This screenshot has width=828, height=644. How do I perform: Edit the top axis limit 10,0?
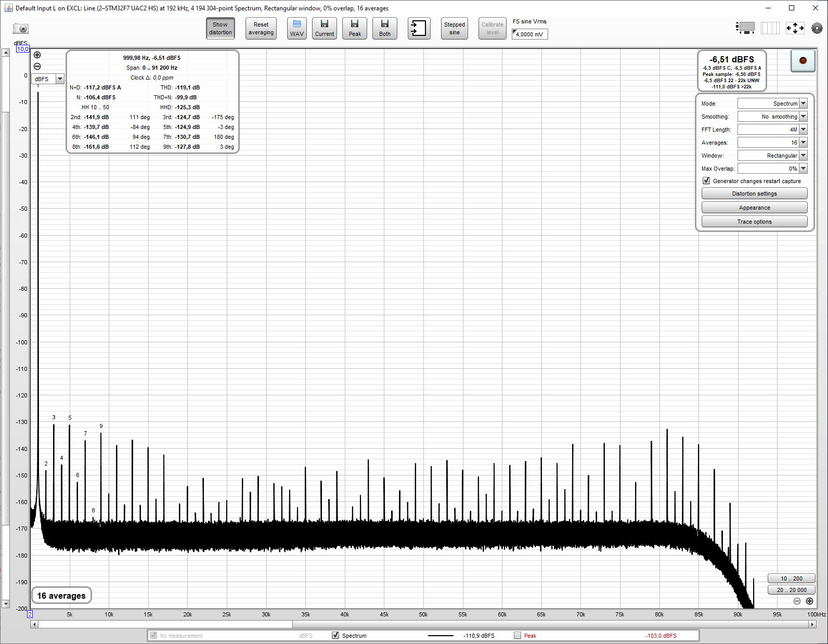(23, 49)
